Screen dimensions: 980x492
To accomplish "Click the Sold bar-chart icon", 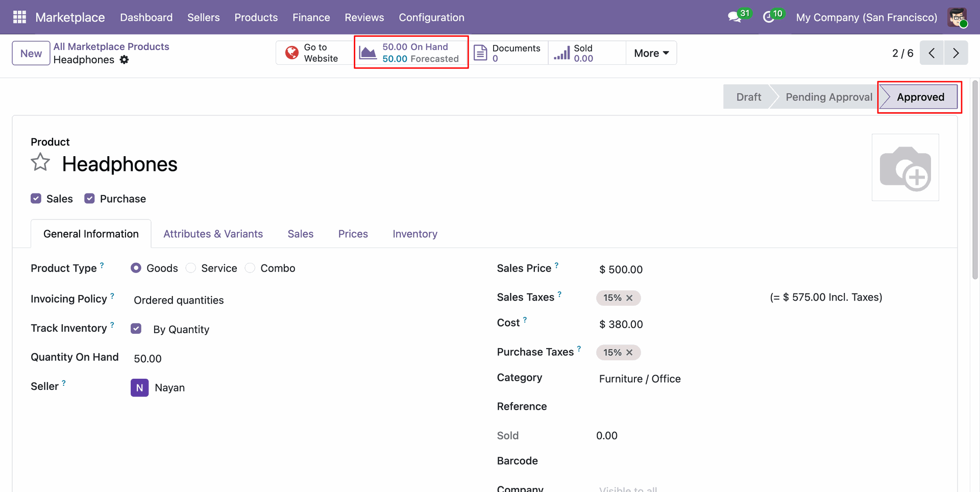I will click(562, 53).
